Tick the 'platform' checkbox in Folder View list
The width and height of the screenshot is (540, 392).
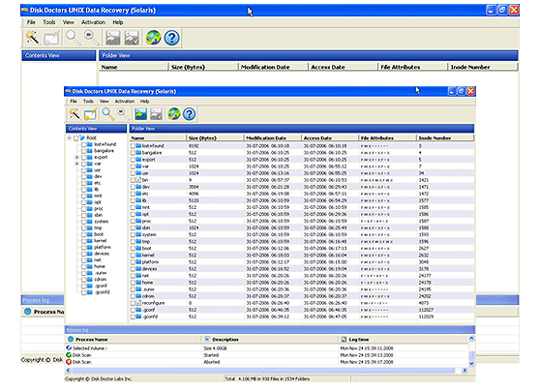[133, 261]
